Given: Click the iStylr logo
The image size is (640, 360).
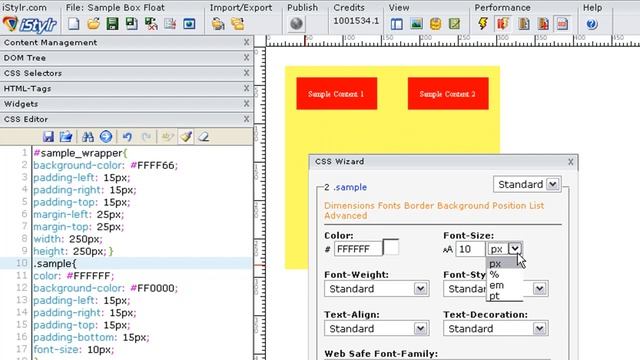Looking at the screenshot, I should (x=30, y=24).
